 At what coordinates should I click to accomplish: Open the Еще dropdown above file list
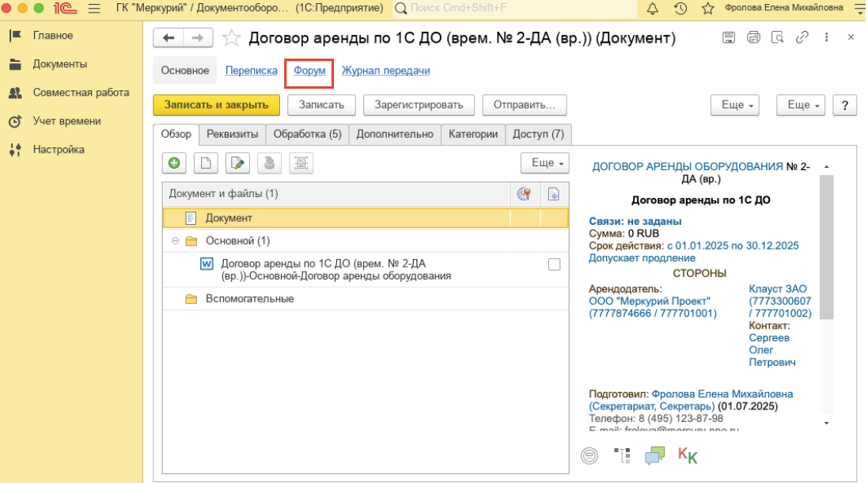[544, 163]
